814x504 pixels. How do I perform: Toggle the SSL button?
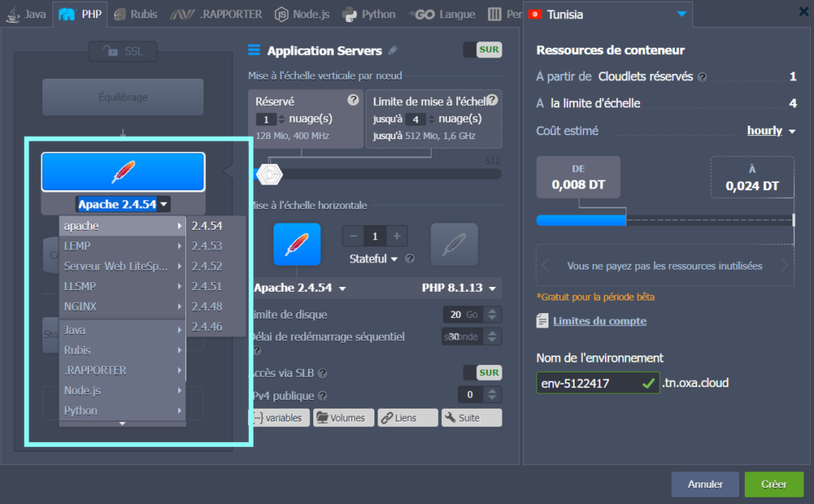click(x=123, y=52)
